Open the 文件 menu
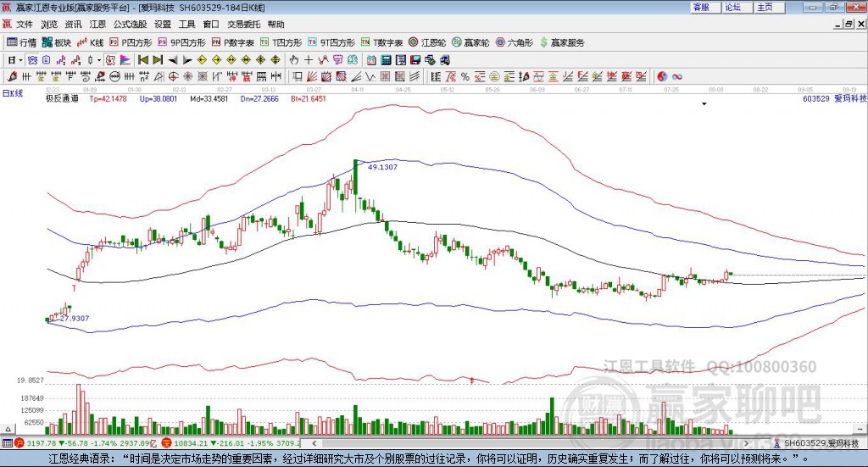The image size is (868, 467). pos(25,25)
